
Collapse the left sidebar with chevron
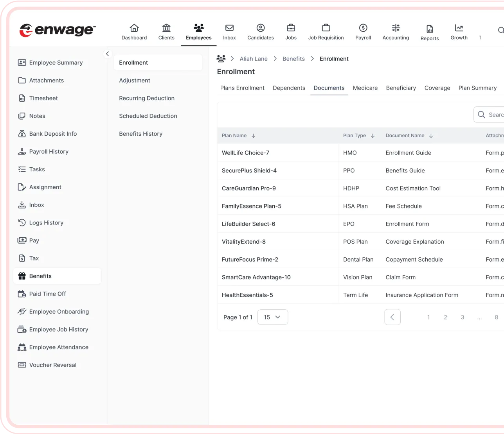[108, 54]
